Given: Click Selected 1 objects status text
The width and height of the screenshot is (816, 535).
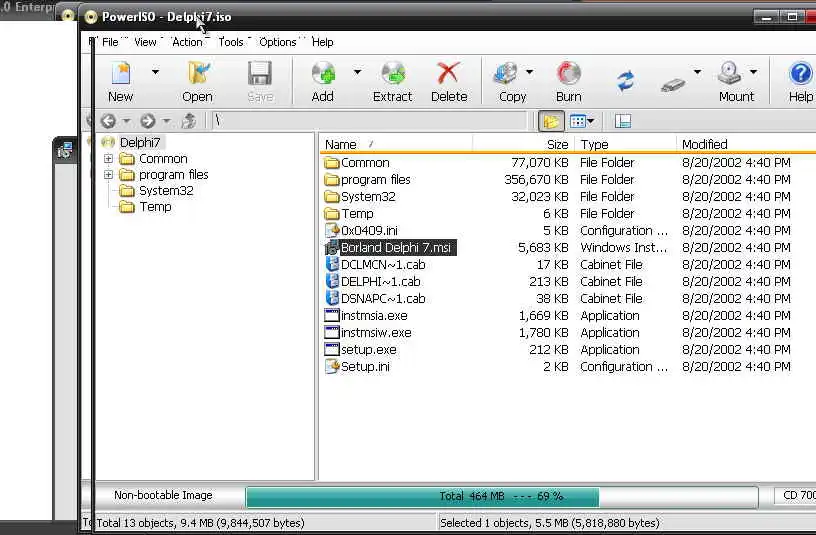Looking at the screenshot, I should pyautogui.click(x=550, y=523).
